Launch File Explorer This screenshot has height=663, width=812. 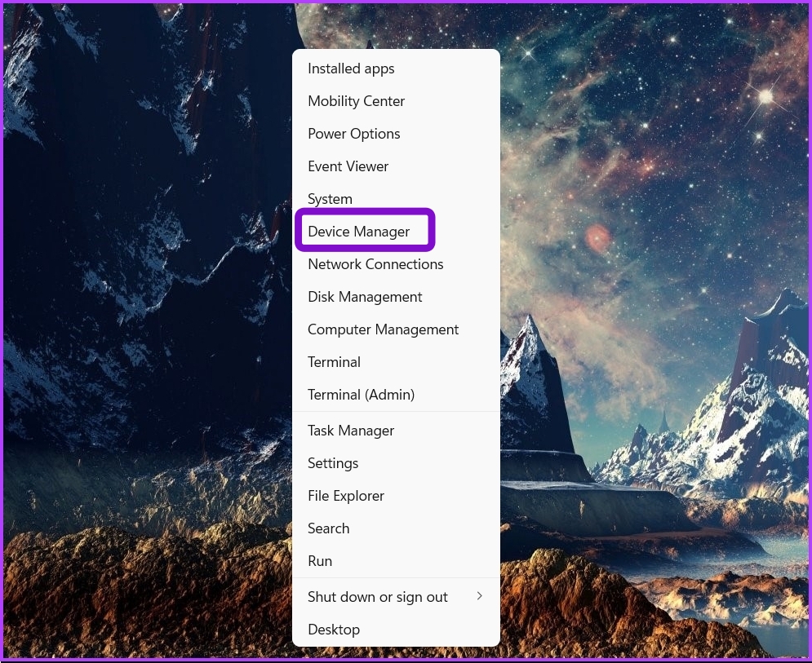pyautogui.click(x=346, y=496)
